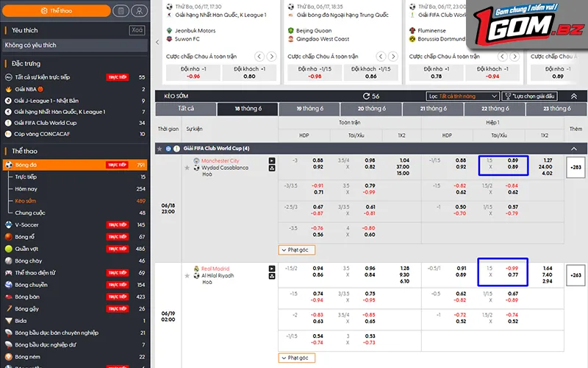Next market arrow on Beijing Guoan card
The width and height of the screenshot is (588, 368).
(393, 57)
